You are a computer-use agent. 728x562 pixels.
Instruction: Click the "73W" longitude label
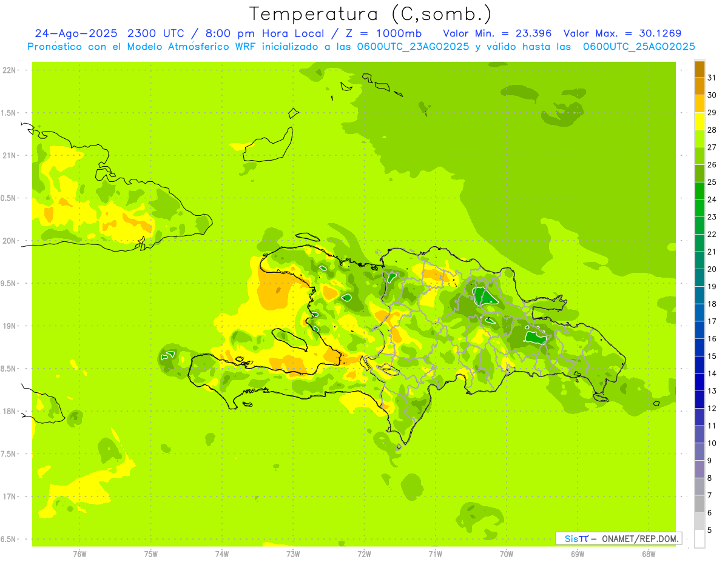click(x=293, y=554)
